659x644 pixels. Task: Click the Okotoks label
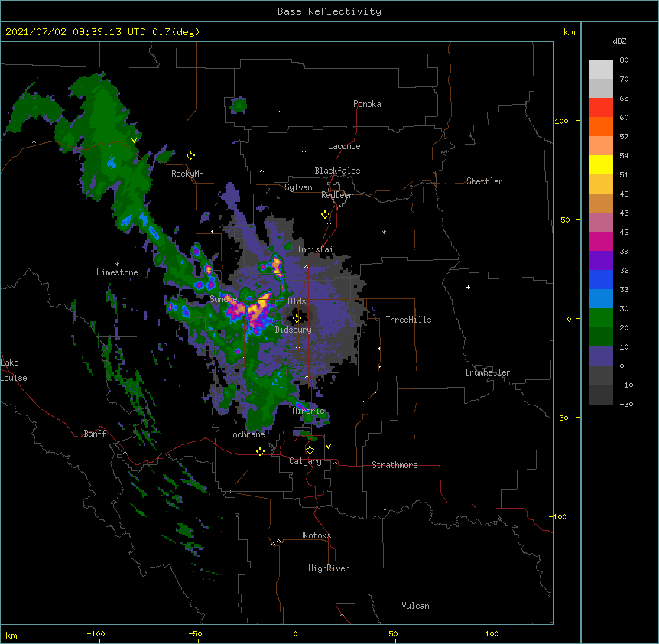coord(315,535)
